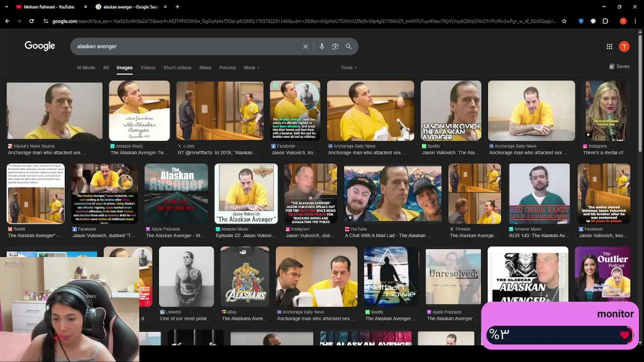This screenshot has height=362, width=644.
Task: Open The Alaskan Avenger Amazon Music thumbnail
Action: pos(139,111)
